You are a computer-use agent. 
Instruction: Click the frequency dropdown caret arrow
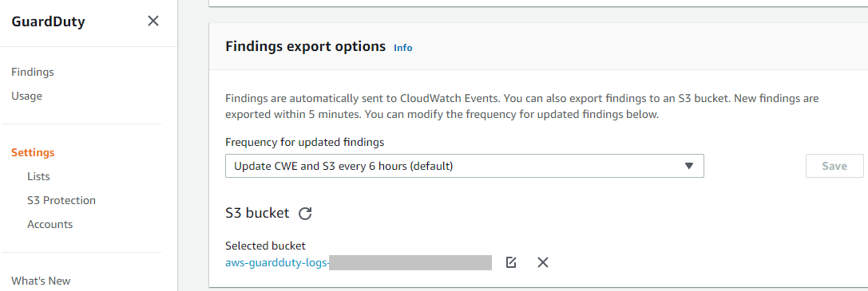pyautogui.click(x=688, y=166)
